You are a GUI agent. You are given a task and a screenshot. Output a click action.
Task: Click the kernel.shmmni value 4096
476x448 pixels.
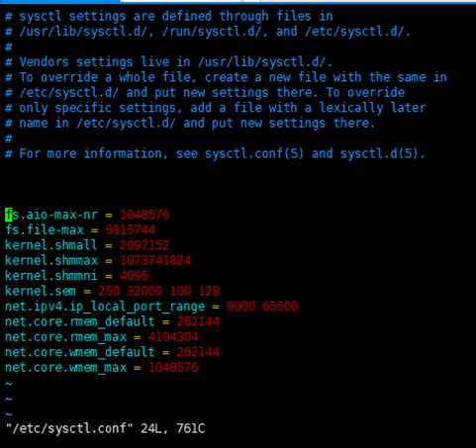[x=134, y=276]
